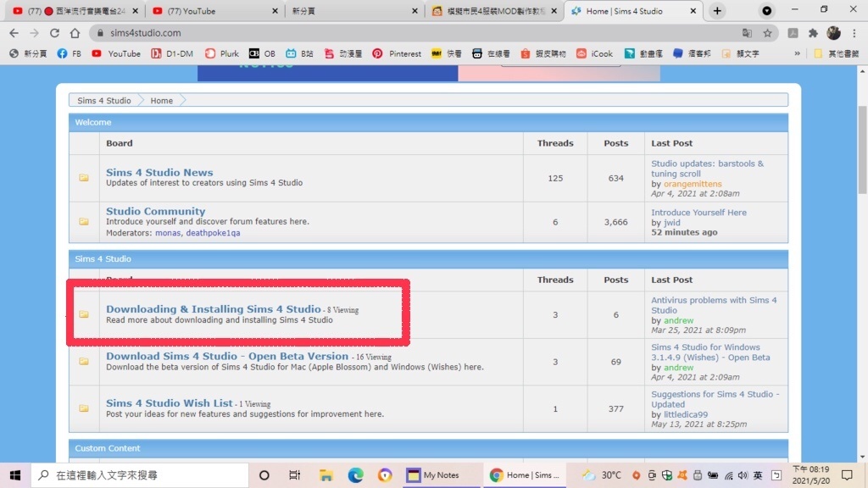Screen dimensions: 868x488
Task: Open the 其他書籤 bookmarks folder
Action: [x=837, y=53]
